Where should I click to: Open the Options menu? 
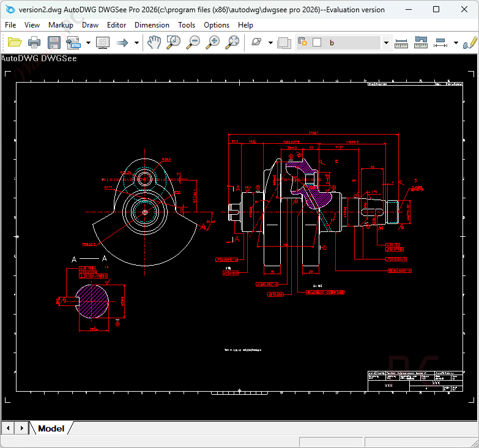click(x=217, y=25)
